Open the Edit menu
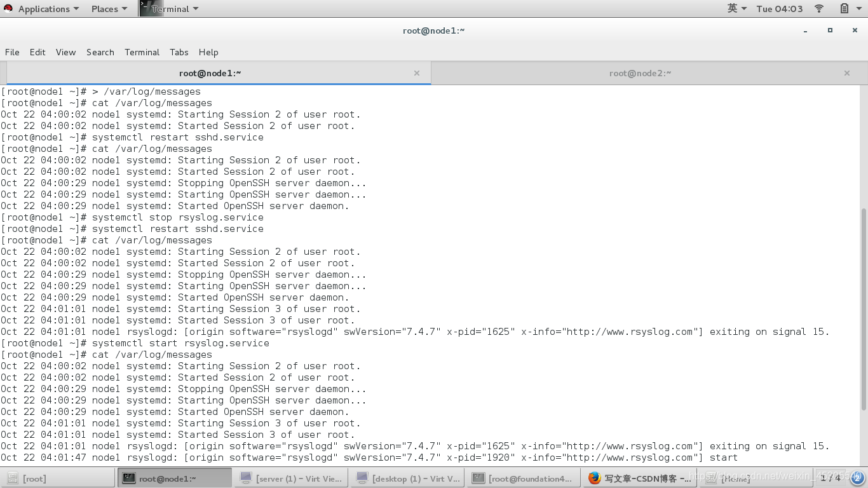868x488 pixels. click(x=37, y=52)
